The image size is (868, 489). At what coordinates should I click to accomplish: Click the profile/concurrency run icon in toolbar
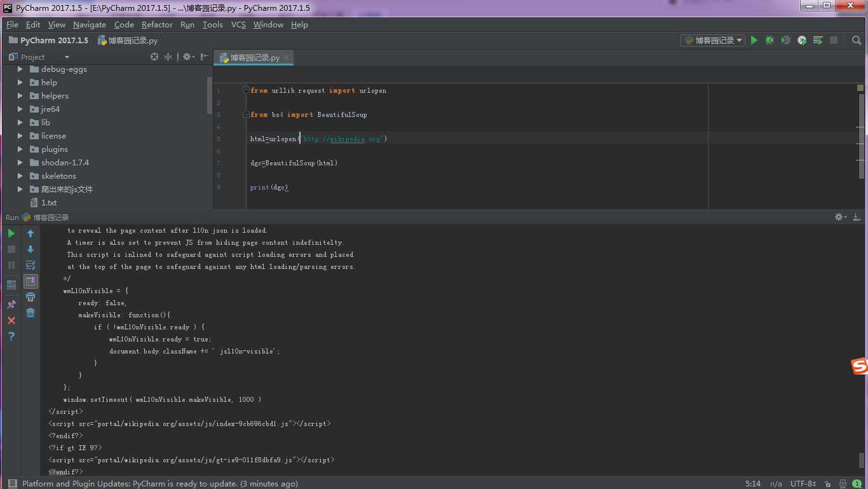(802, 40)
